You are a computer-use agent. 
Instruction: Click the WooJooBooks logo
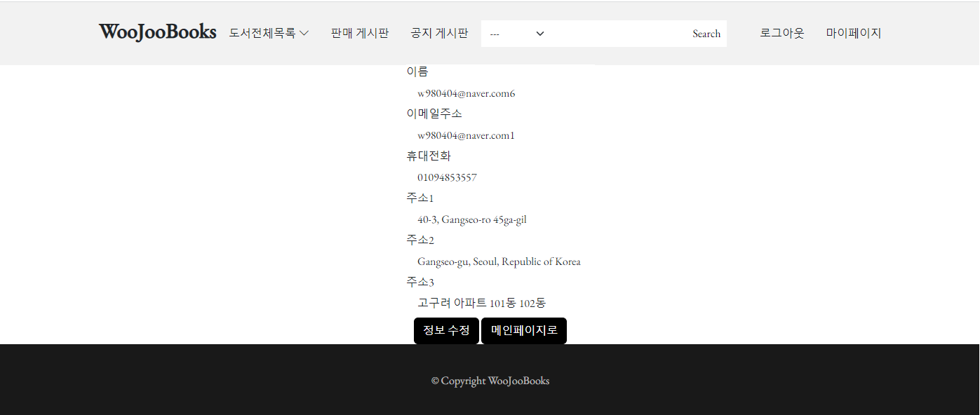(157, 32)
